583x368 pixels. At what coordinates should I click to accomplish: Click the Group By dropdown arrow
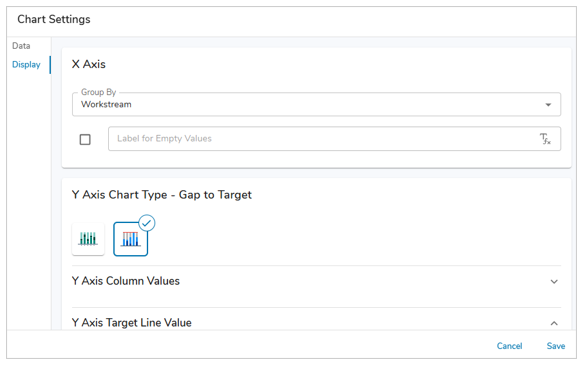548,105
